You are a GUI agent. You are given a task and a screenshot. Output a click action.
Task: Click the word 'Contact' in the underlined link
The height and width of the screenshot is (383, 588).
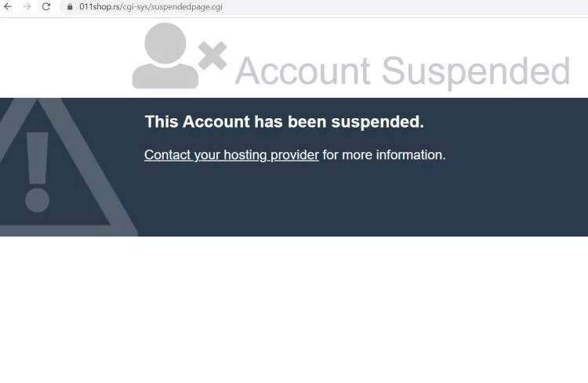coord(168,155)
